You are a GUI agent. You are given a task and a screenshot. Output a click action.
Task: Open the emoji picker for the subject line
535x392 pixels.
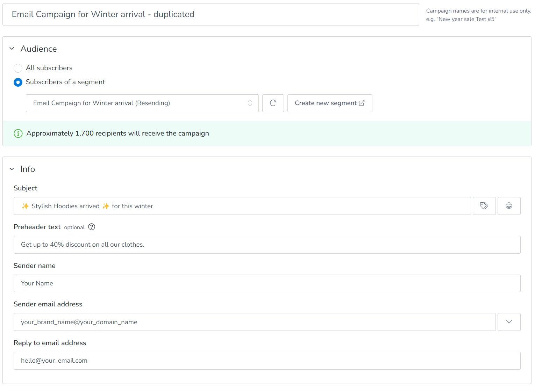(x=509, y=206)
